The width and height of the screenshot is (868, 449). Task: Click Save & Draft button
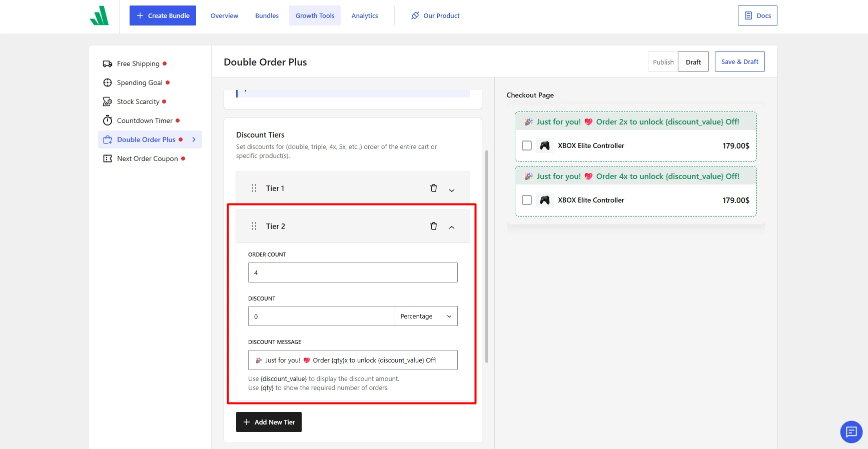[x=739, y=61]
